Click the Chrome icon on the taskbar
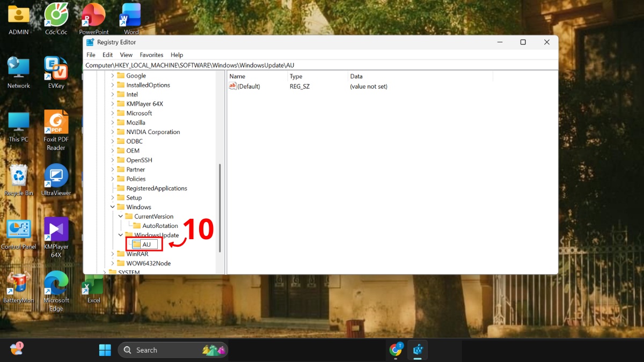This screenshot has height=362, width=644. [396, 350]
